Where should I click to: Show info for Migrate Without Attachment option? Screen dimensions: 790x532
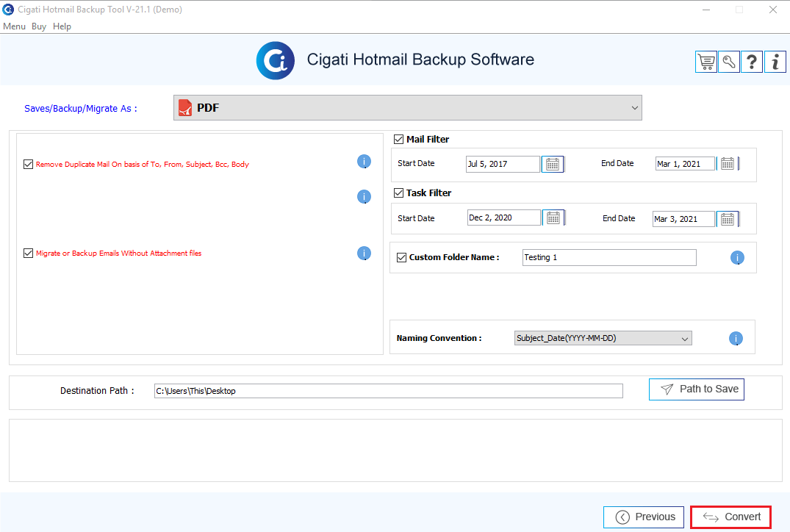tap(364, 253)
